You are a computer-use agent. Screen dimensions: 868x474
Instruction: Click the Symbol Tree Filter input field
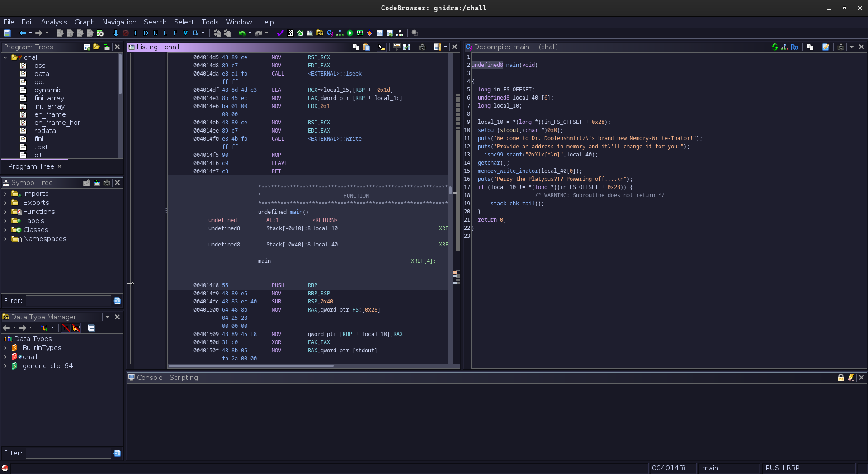[x=68, y=301]
